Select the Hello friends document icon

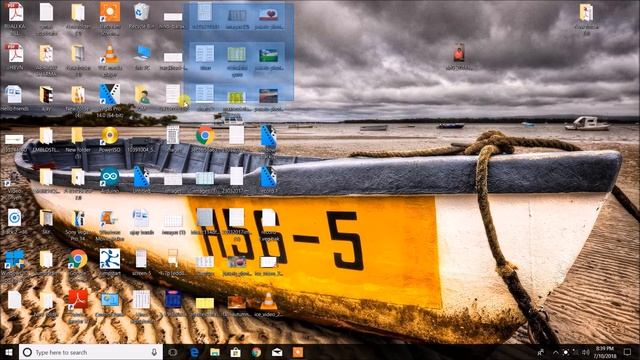tap(14, 98)
